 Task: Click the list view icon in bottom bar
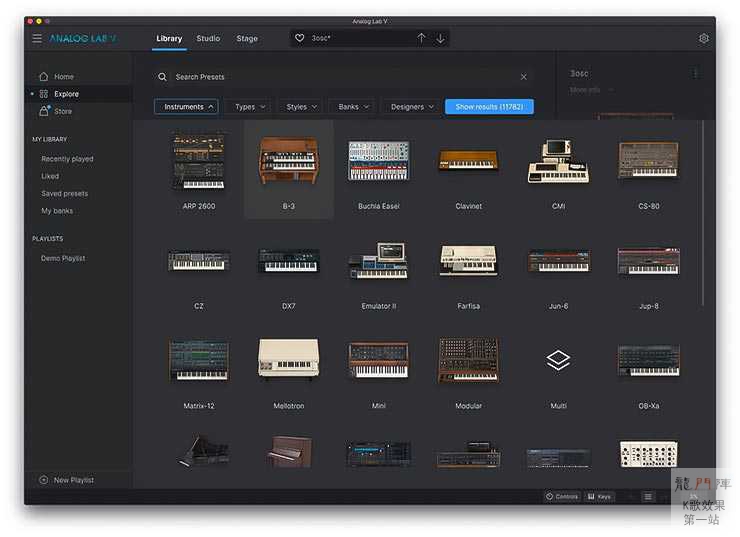pos(648,496)
